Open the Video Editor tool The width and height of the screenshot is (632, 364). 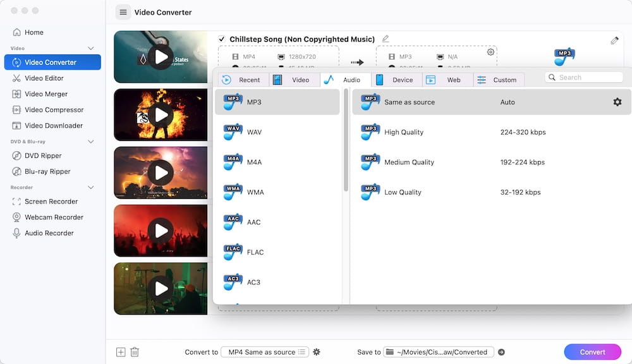coord(44,78)
